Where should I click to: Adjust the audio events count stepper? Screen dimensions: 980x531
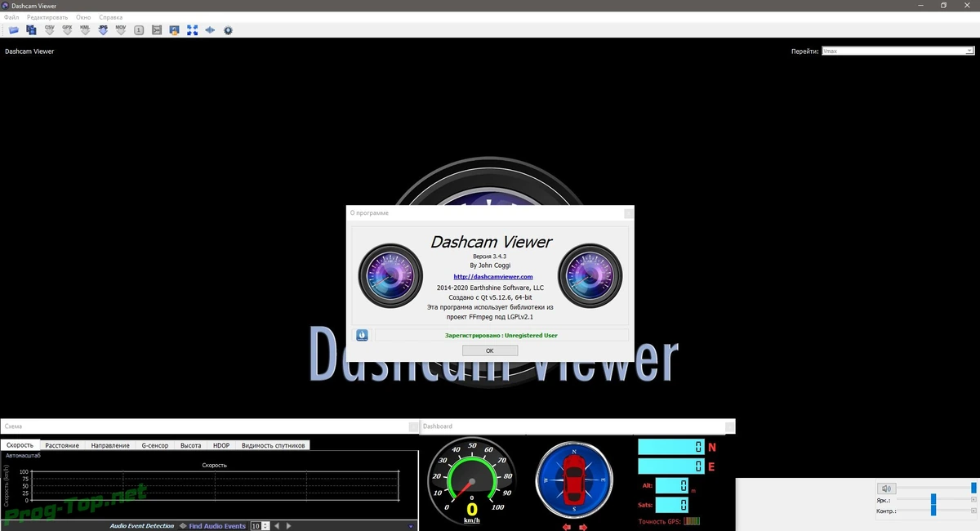[x=261, y=526]
